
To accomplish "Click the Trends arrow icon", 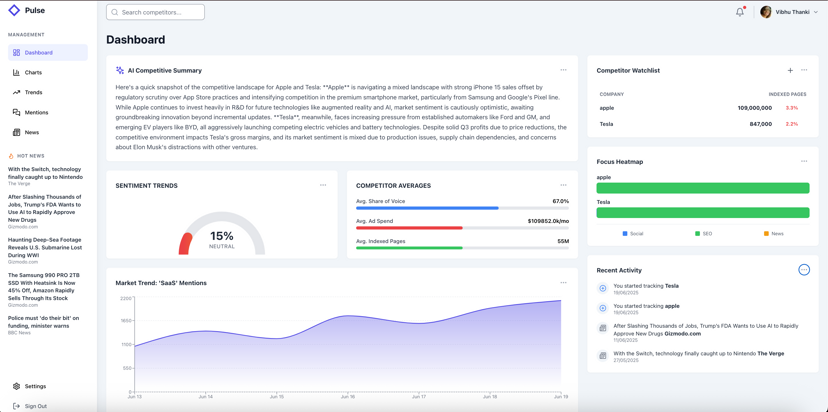I will pos(16,92).
